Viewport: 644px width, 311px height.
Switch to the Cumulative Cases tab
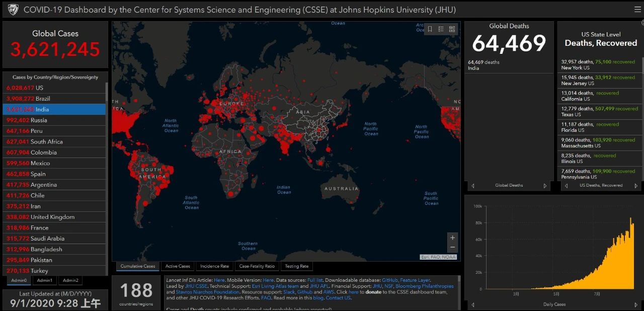click(138, 266)
